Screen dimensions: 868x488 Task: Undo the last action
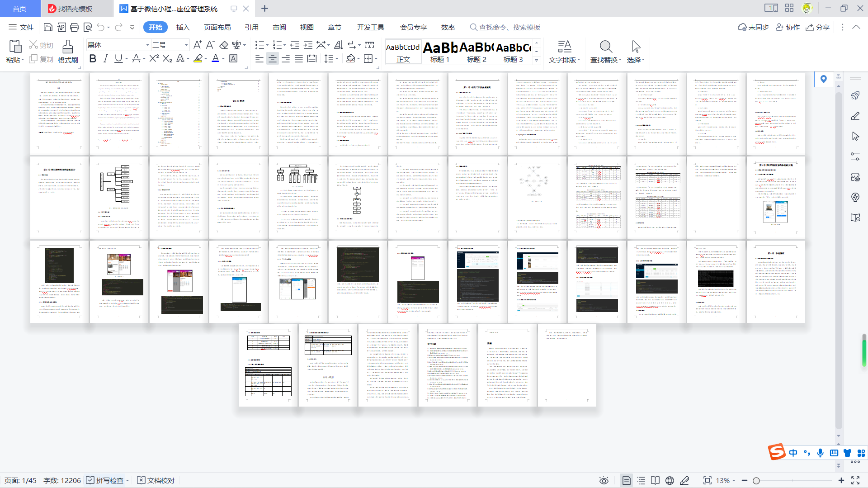[100, 27]
